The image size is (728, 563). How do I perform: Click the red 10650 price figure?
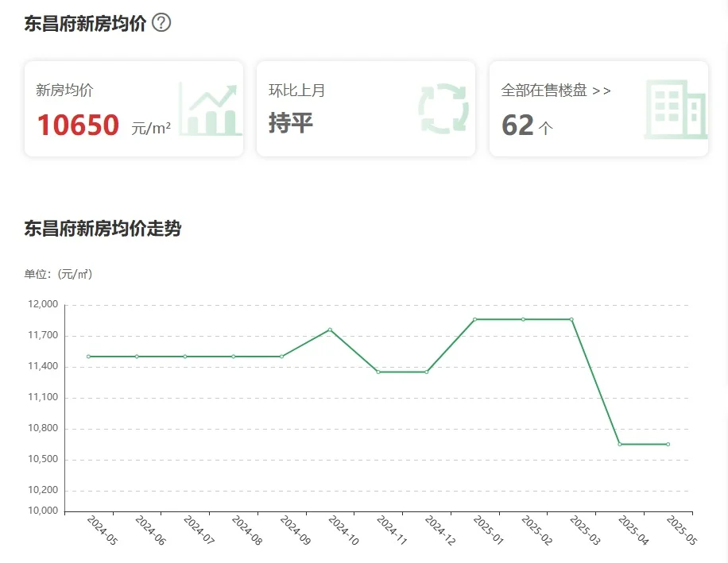coord(78,125)
